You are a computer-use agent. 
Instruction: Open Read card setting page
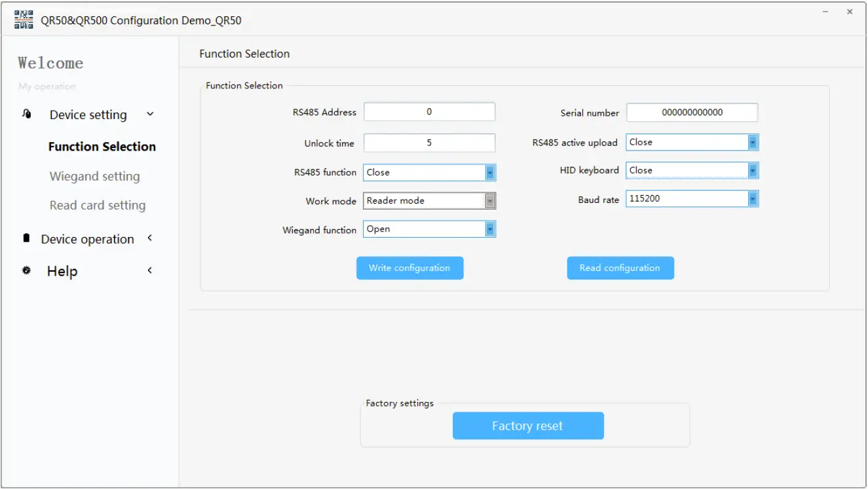tap(98, 205)
